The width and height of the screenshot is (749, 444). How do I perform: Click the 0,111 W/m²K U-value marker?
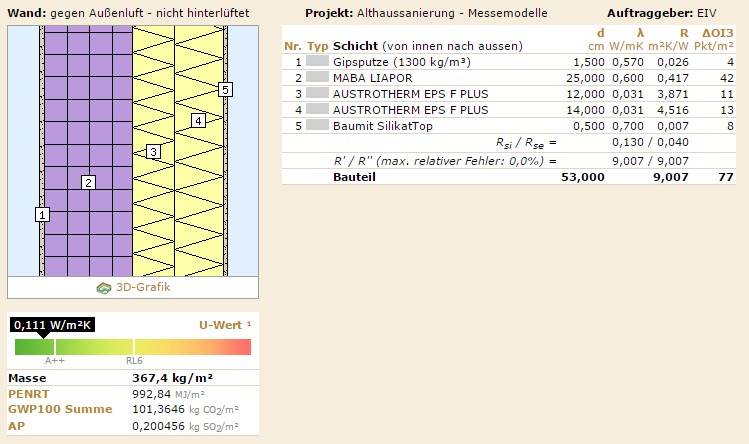[x=53, y=325]
